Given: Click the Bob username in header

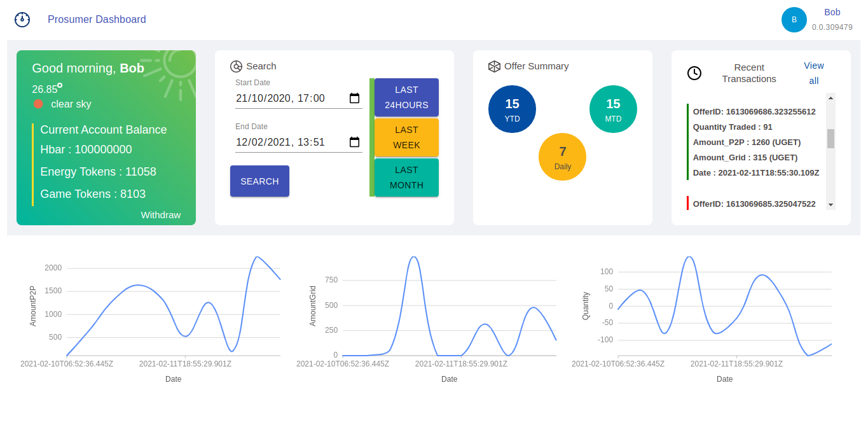Looking at the screenshot, I should pos(832,12).
